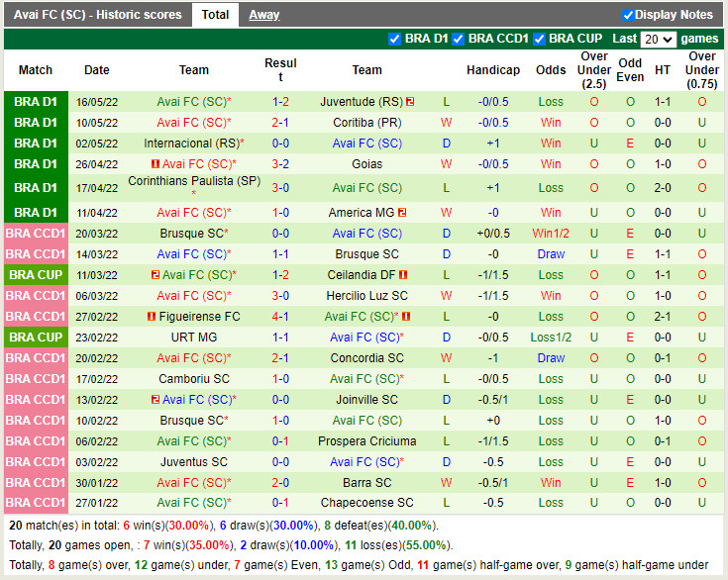This screenshot has height=580, width=728.
Task: Open Juventude (RS) team link
Action: pyautogui.click(x=362, y=102)
